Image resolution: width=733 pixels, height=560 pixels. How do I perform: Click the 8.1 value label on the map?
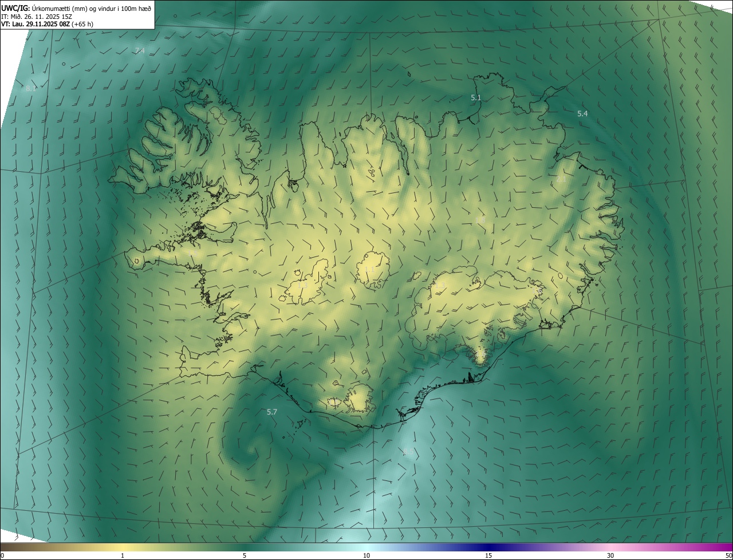[31, 89]
